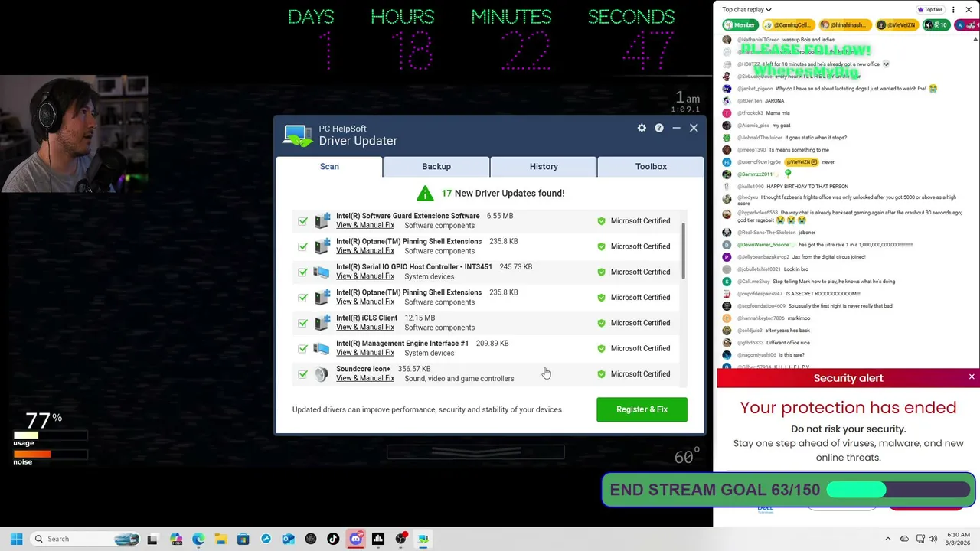
Task: Open the History tab
Action: point(544,166)
